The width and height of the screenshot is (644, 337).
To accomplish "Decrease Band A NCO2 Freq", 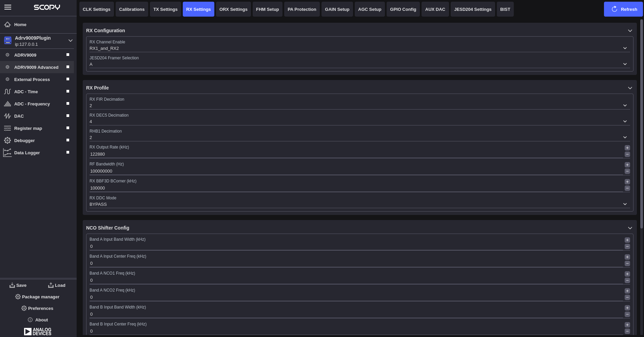I will coord(627,297).
